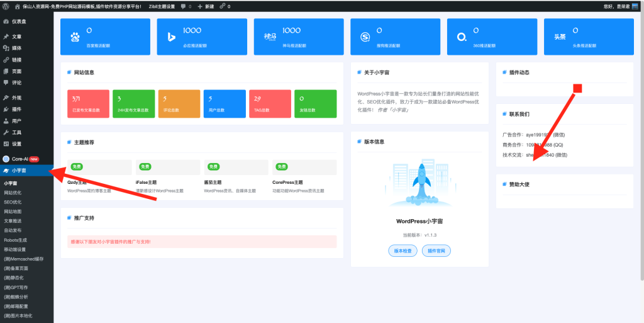The image size is (644, 323).
Task: Click the vertical page scrollbar
Action: (642, 146)
